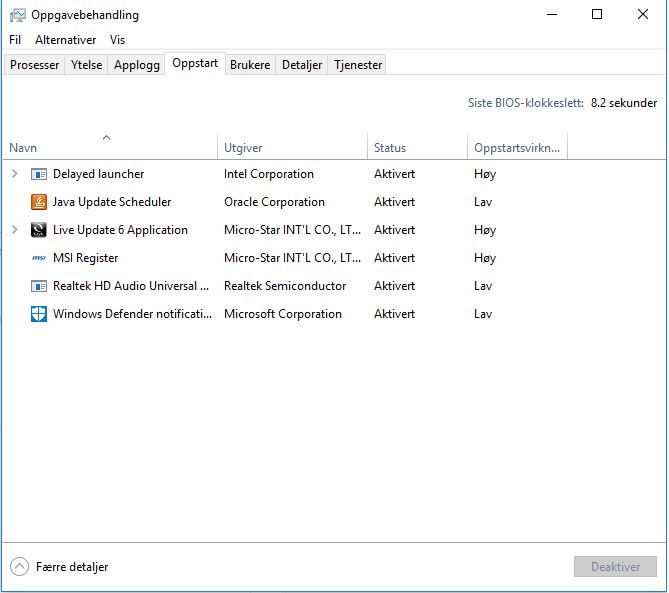The height and width of the screenshot is (593, 669).
Task: Click Aktivert status in Java Update row
Action: pos(394,202)
